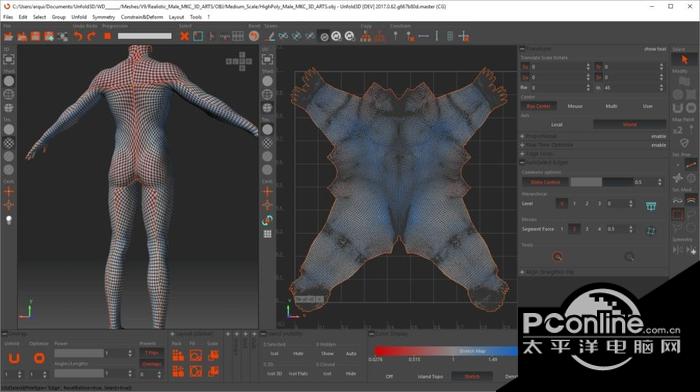
Task: Click the orange stop square in toolbar
Action: 107,36
